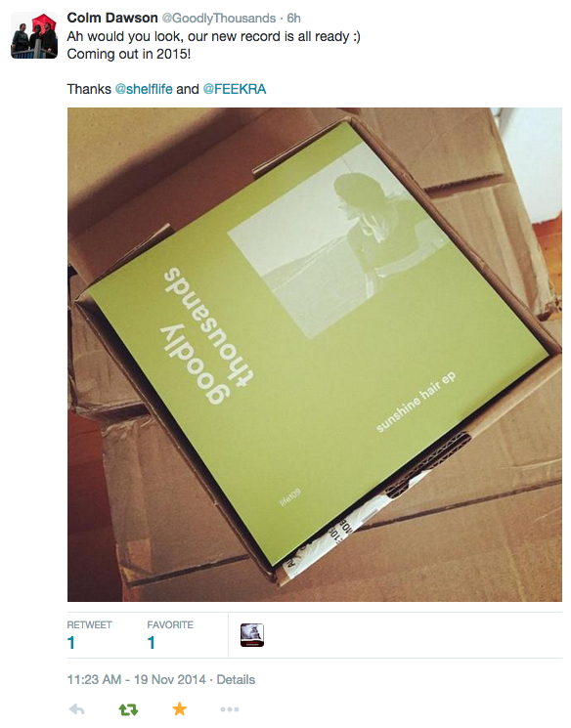Open the @GoodlyThousands handle

[218, 19]
